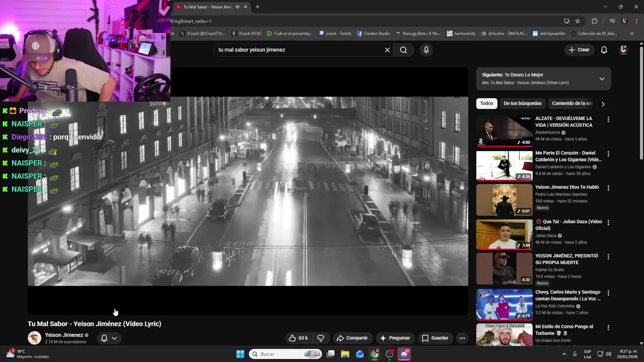This screenshot has height=362, width=644.
Task: Open options for Que Tal - Julian Daza
Action: [x=608, y=222]
